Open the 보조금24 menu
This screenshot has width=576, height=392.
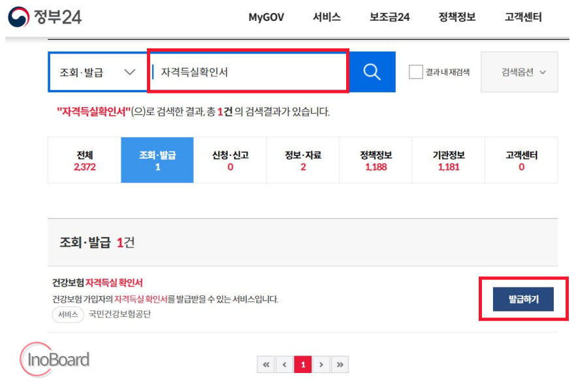click(x=389, y=17)
